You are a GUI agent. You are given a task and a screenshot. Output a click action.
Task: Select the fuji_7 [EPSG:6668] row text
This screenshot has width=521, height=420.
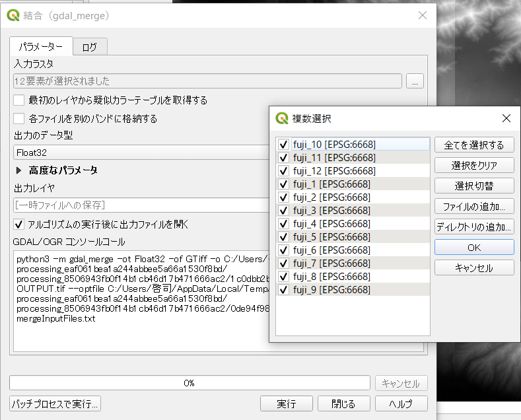tap(331, 263)
